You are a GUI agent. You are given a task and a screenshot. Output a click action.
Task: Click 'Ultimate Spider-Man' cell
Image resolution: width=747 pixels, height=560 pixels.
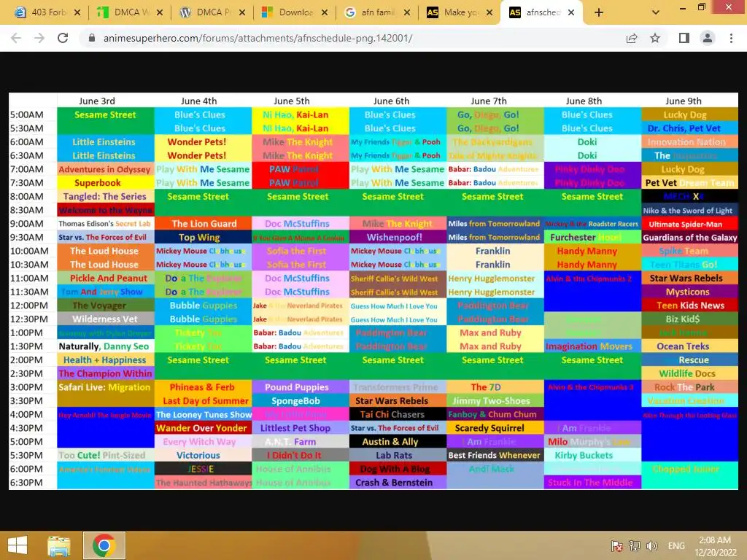pos(689,224)
